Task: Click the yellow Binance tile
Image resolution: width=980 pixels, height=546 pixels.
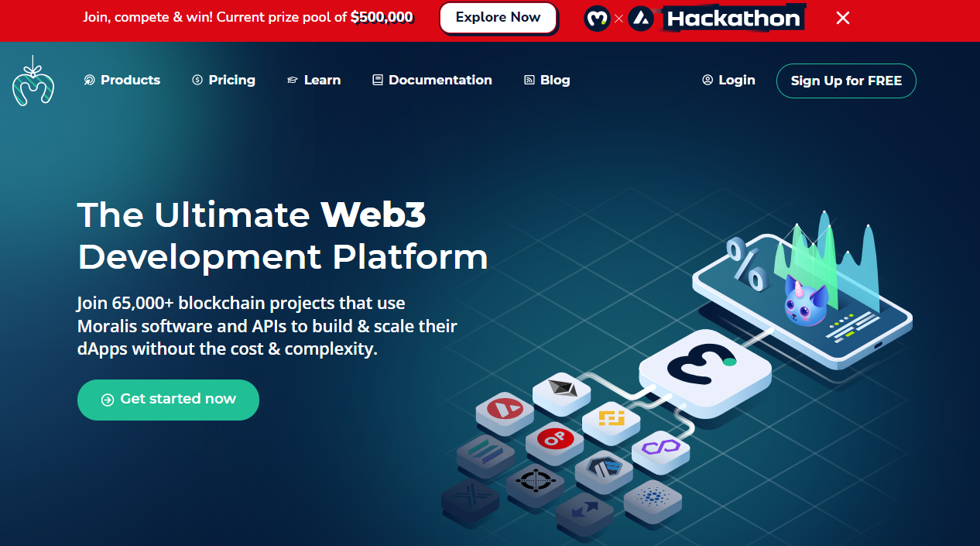Action: coord(611,422)
